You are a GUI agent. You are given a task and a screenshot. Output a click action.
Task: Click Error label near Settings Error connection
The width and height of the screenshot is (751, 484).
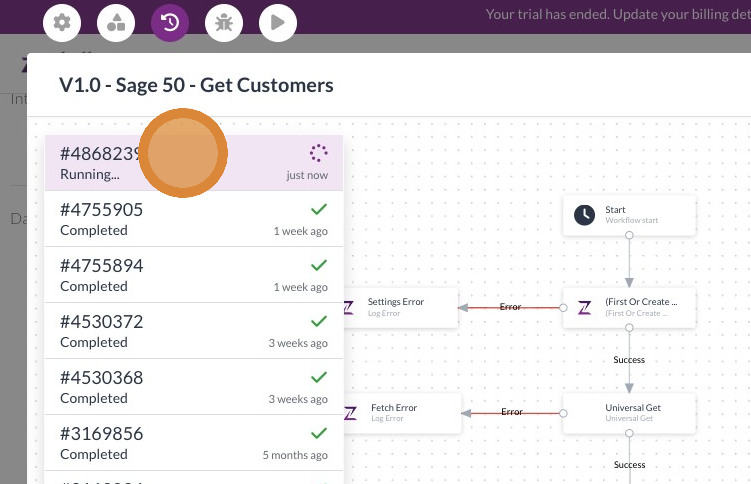click(x=510, y=307)
